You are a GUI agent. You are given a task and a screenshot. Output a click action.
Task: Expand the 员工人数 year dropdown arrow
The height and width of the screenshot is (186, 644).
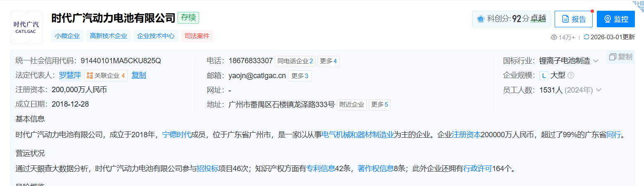coord(598,90)
